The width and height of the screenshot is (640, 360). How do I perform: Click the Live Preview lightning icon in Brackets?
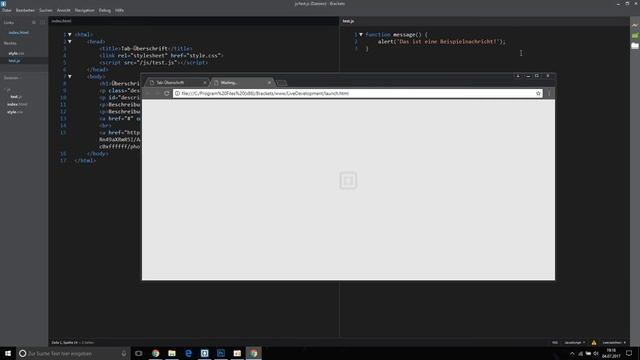(x=635, y=25)
